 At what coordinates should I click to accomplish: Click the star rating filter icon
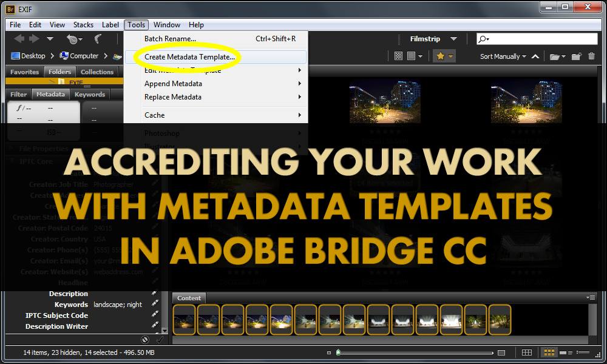click(441, 56)
